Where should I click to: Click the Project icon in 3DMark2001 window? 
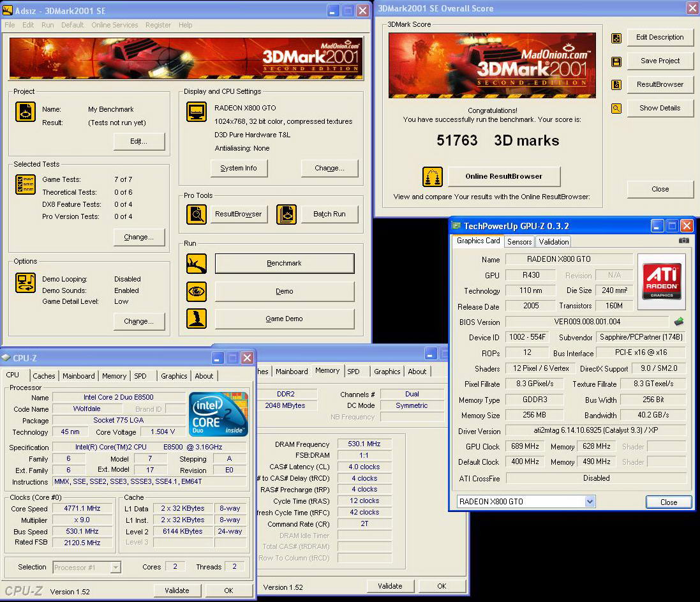(x=26, y=112)
